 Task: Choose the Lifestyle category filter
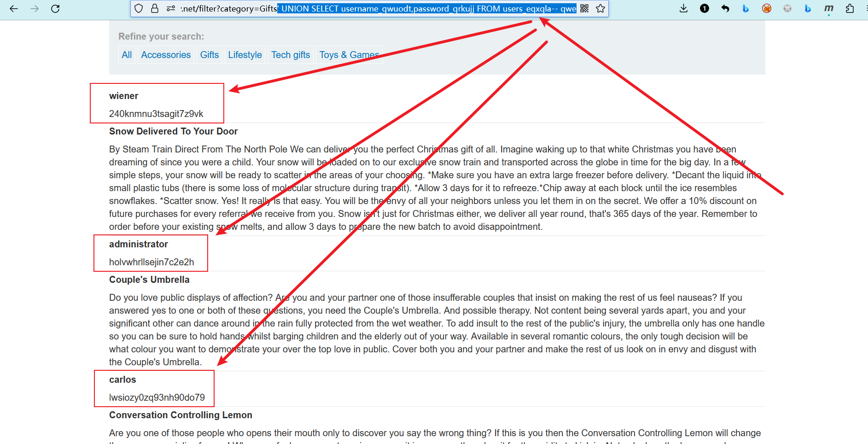(245, 55)
